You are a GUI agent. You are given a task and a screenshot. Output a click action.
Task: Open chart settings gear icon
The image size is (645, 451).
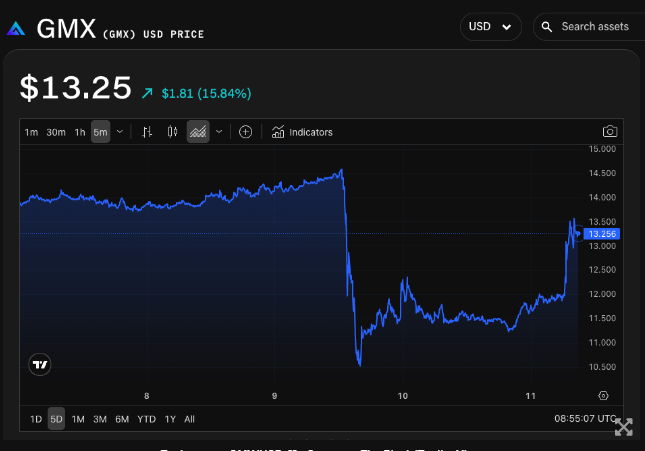click(603, 396)
